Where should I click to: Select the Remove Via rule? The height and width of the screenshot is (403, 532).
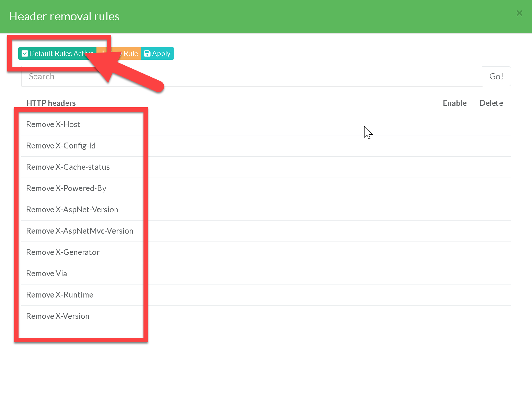tap(47, 273)
